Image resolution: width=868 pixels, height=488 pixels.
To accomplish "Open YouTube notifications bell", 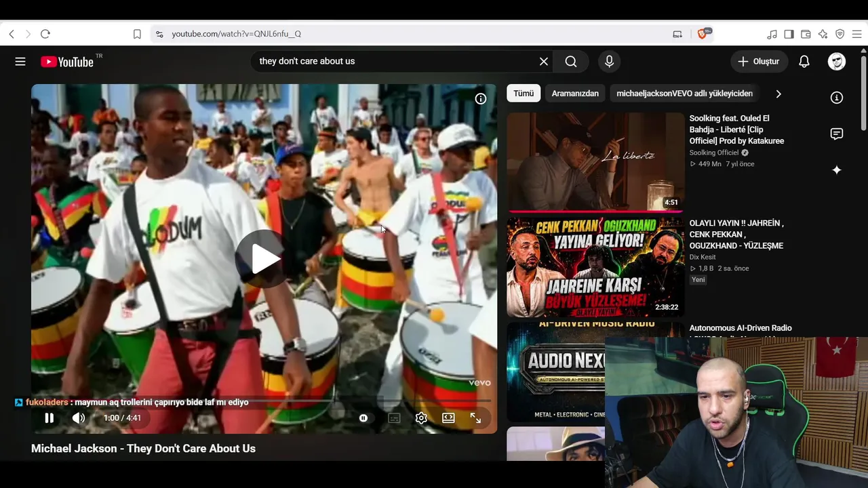I will tap(804, 62).
